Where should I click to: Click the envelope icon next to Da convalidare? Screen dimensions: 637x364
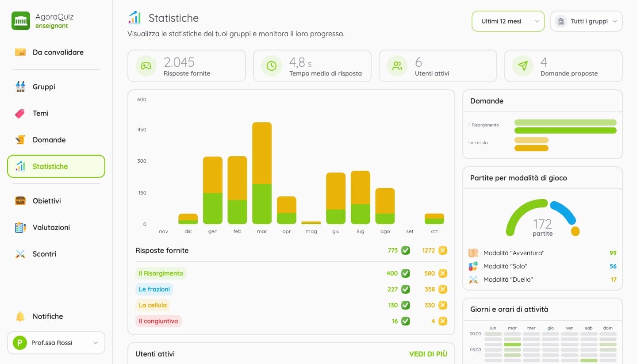coord(20,52)
